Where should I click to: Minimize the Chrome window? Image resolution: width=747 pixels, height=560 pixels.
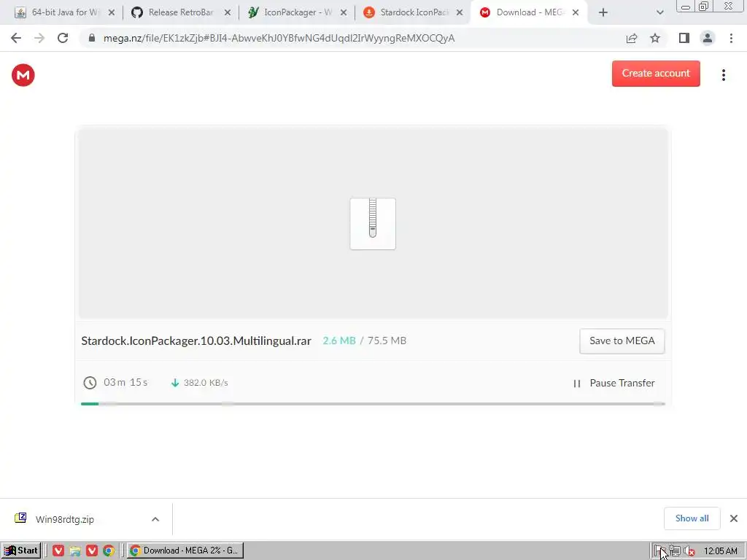686,6
